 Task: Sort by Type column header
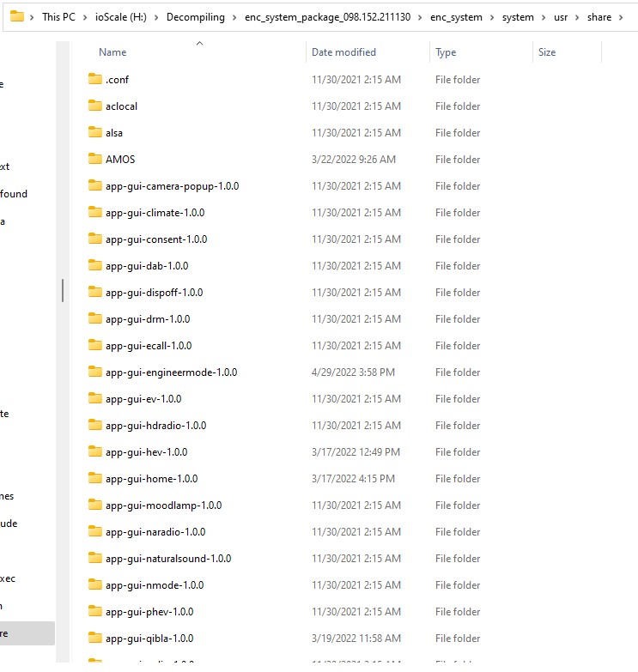tap(446, 52)
